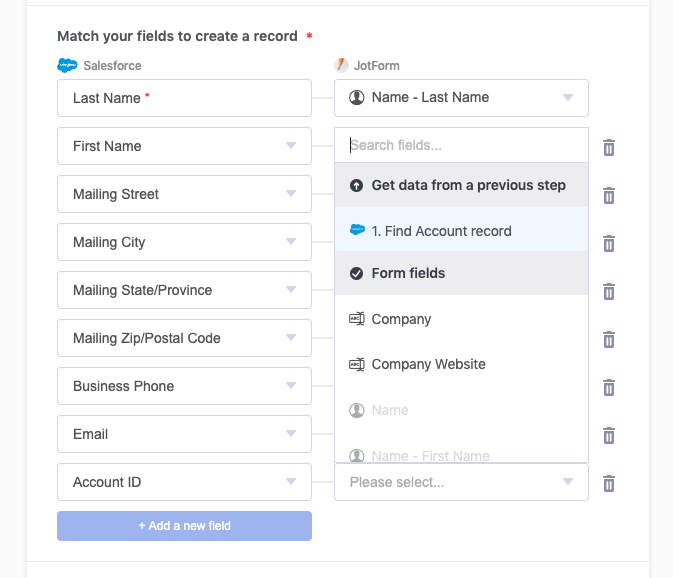Delete the Email field mapping
Image resolution: width=673 pixels, height=578 pixels.
click(x=608, y=436)
